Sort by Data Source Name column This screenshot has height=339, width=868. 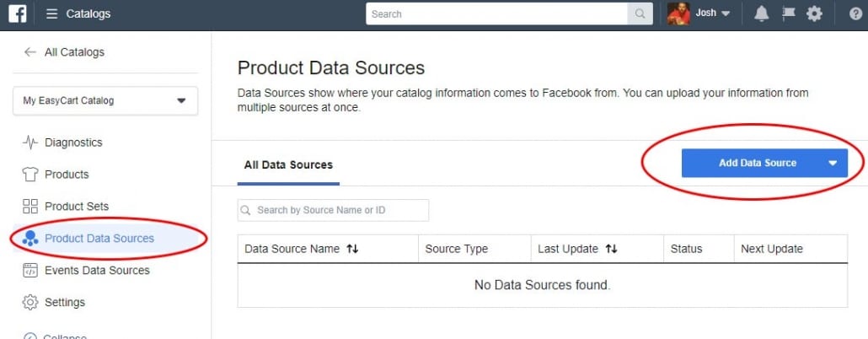click(x=352, y=249)
